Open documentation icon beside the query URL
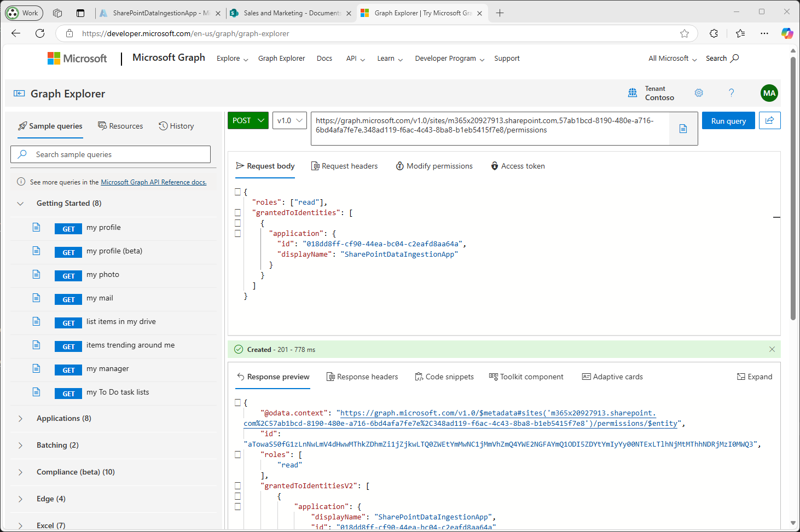Viewport: 800px width, 532px height. 683,129
